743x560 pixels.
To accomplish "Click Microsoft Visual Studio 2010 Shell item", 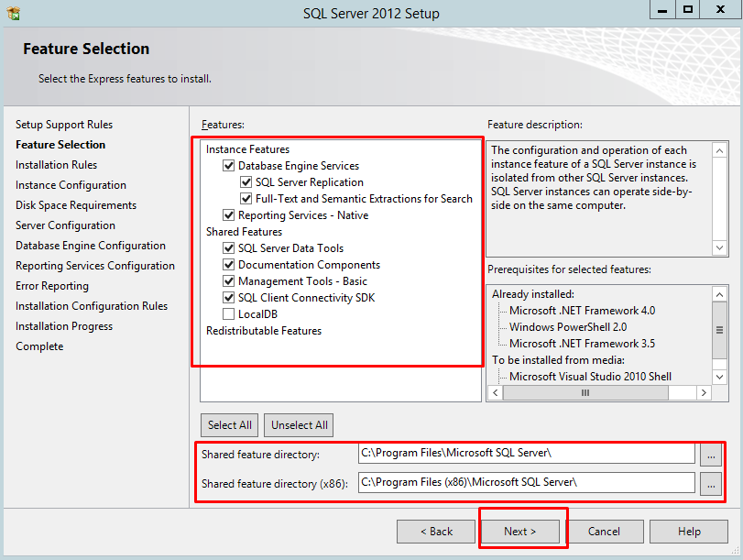I will point(590,377).
